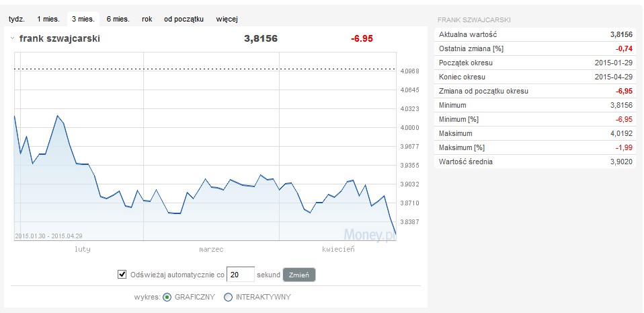Click the refresh seconds input field

240,274
